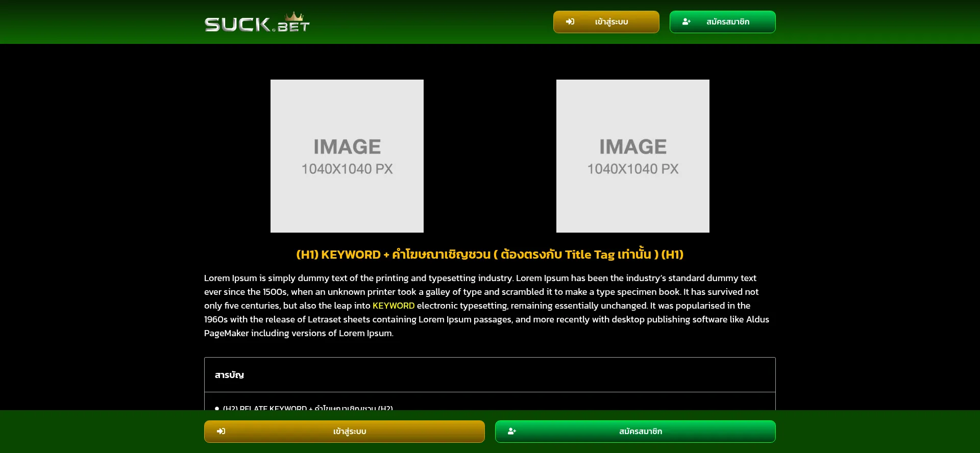This screenshot has height=453, width=980.
Task: Click the yellow KEYWORD link in paragraph
Action: coord(394,306)
